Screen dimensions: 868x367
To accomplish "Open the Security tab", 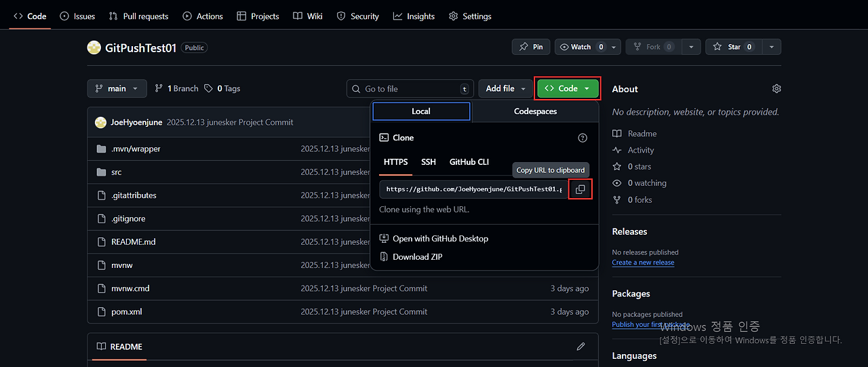I will coord(358,16).
